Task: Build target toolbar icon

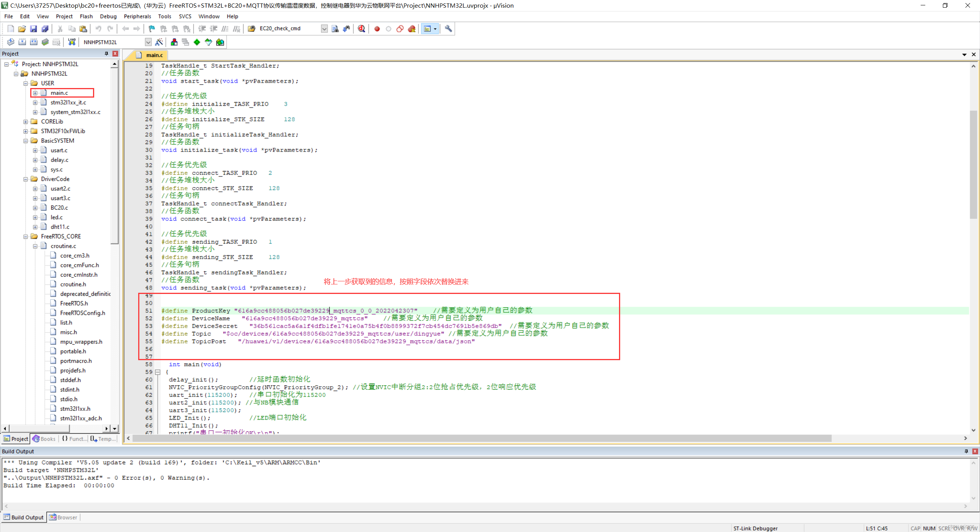Action: pos(22,42)
